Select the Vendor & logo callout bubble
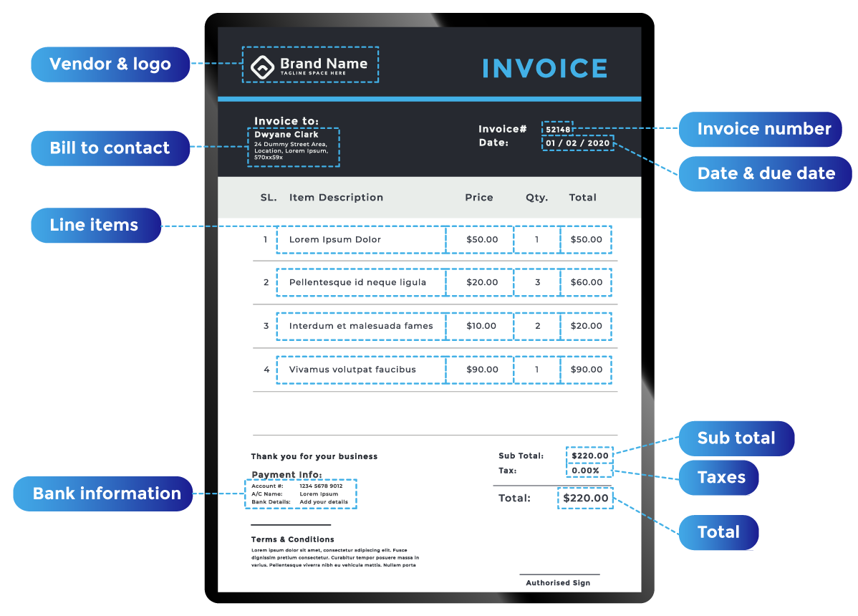This screenshot has width=858, height=616. point(110,64)
